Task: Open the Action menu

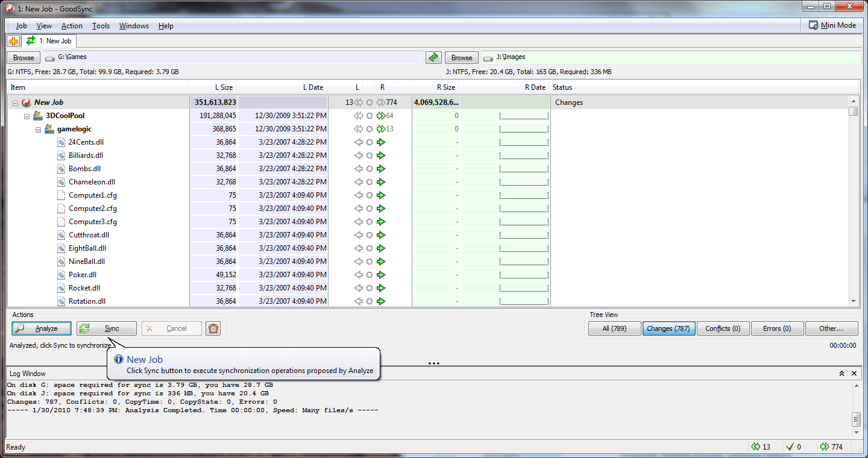Action: [72, 26]
